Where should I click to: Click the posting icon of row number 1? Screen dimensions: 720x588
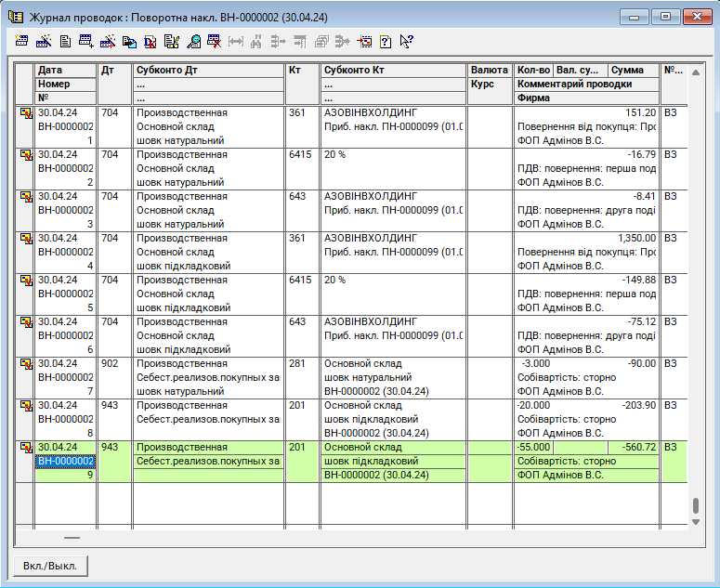click(x=26, y=113)
